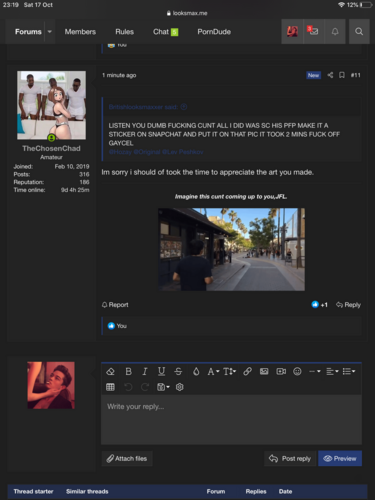Open your account avatar menu

click(x=292, y=31)
